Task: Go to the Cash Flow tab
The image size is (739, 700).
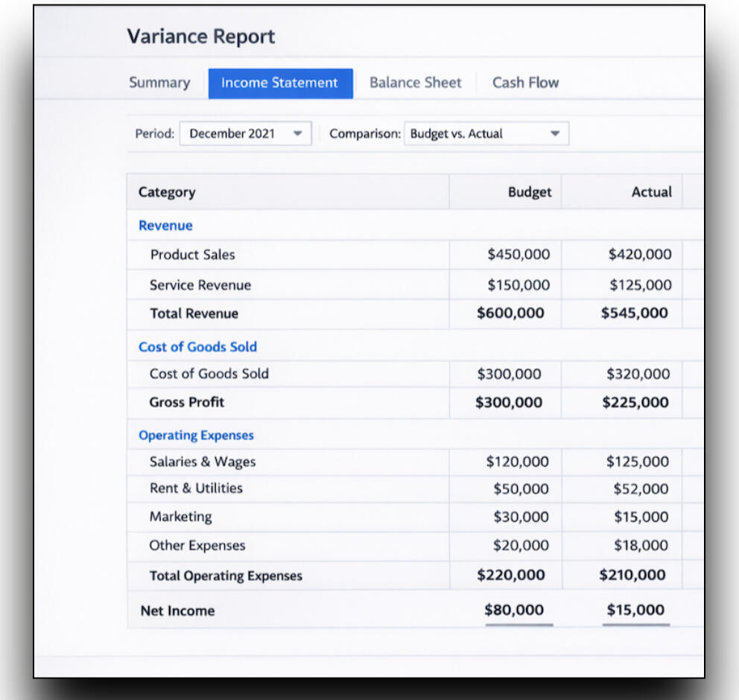Action: pos(525,83)
